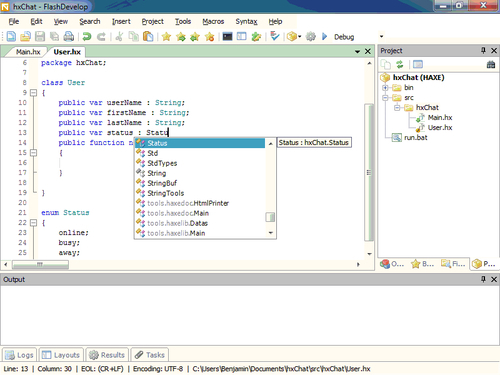Image resolution: width=500 pixels, height=375 pixels.
Task: Open the Project menu
Action: (x=152, y=22)
